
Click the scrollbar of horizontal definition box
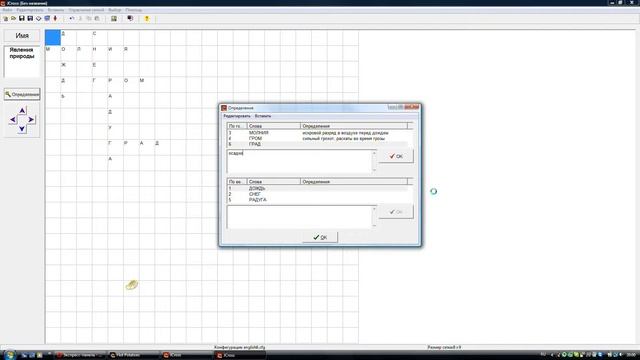(374, 161)
